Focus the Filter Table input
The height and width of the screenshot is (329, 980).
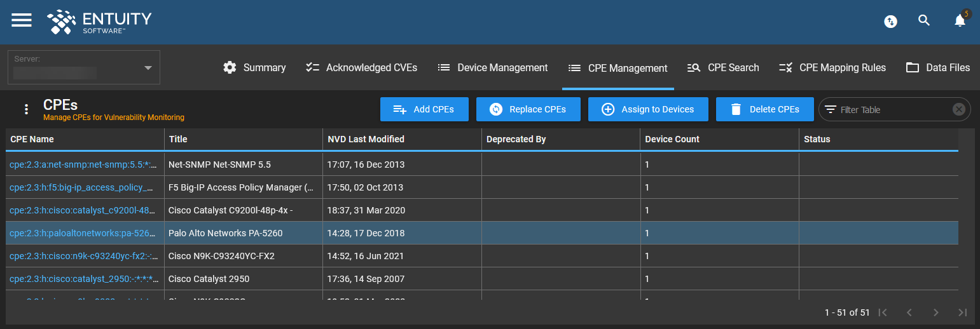[x=894, y=109]
